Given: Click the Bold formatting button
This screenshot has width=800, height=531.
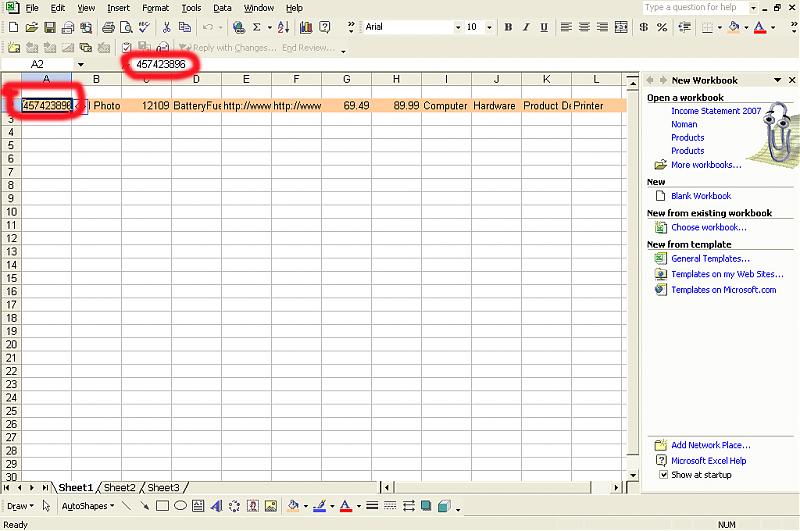Looking at the screenshot, I should click(x=508, y=27).
